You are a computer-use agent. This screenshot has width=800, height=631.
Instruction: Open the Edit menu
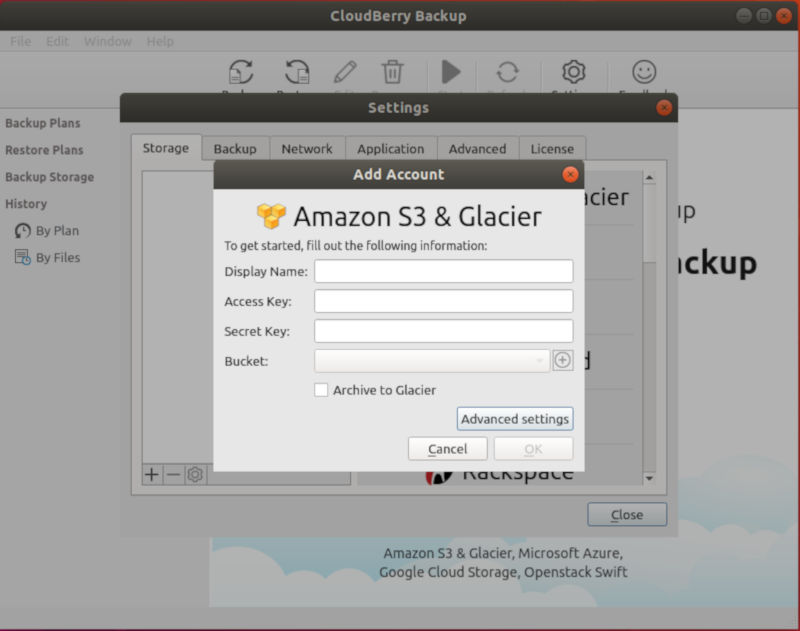[57, 41]
